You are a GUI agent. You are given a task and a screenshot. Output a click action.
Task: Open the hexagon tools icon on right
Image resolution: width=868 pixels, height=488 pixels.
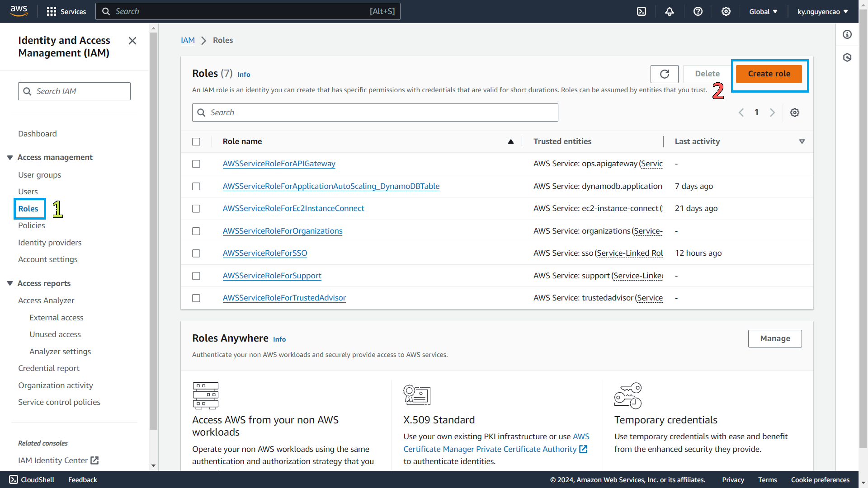pos(847,57)
